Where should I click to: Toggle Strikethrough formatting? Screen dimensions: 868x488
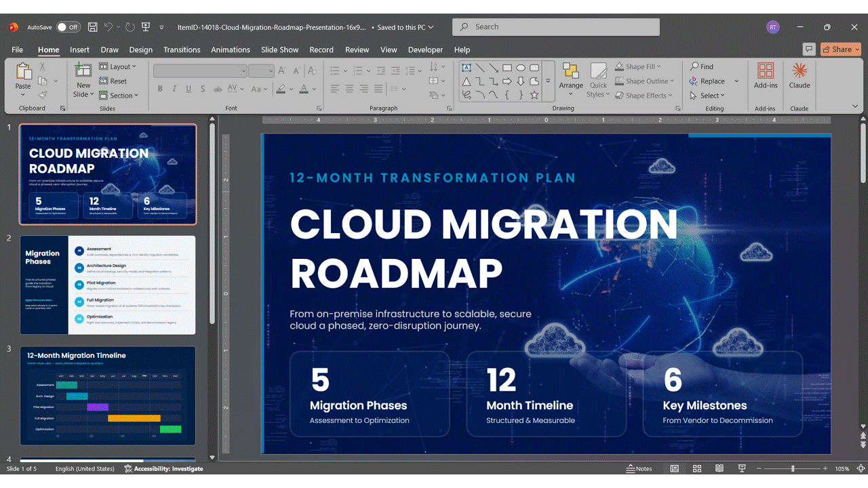coord(218,89)
